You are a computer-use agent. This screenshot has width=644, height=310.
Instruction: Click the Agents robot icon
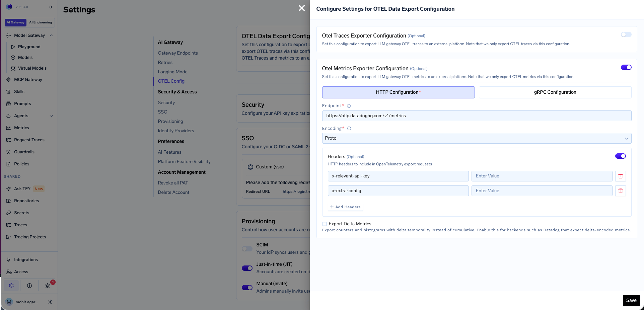[8, 116]
